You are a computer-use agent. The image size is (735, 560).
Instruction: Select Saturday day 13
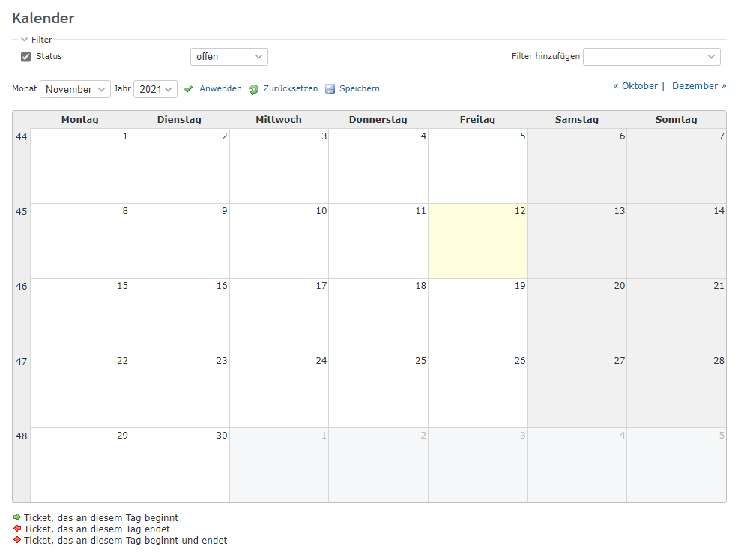[577, 240]
